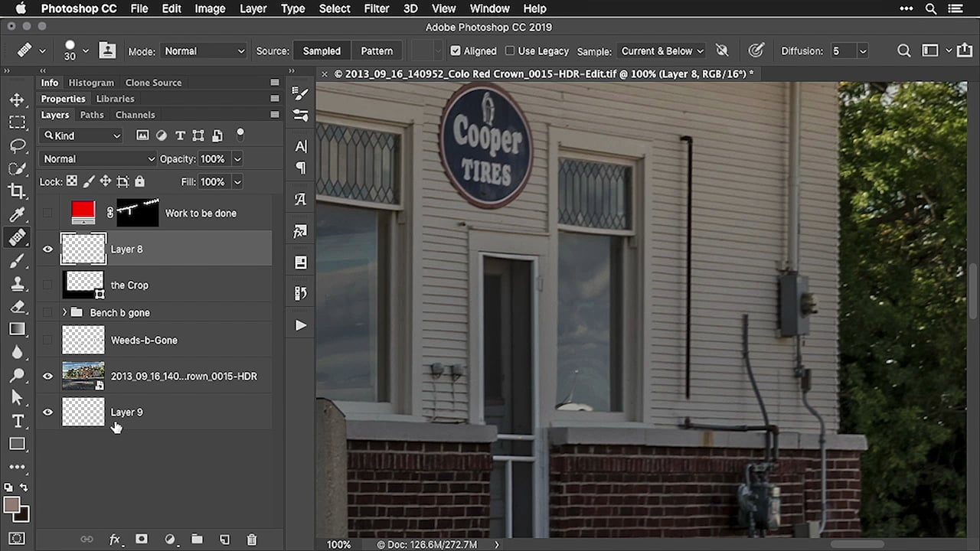Toggle Aligned checkbox
The width and height of the screenshot is (980, 551).
pos(456,51)
